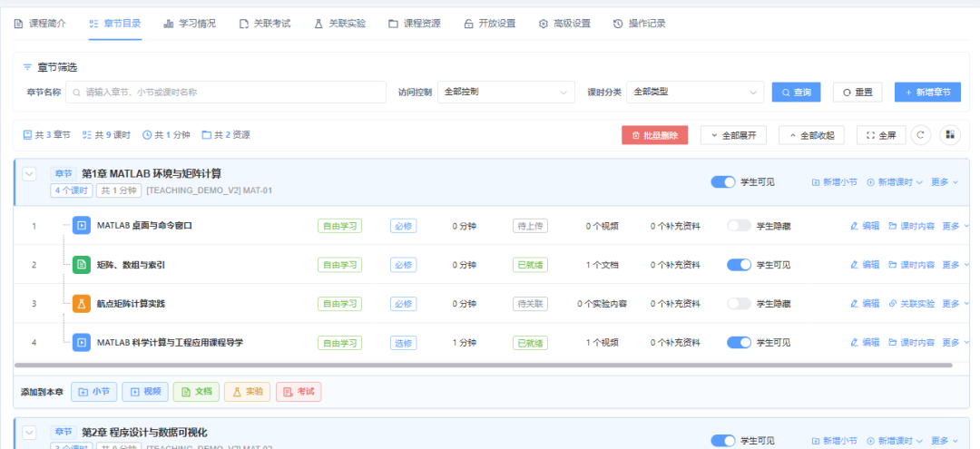Add a 实验 lesson to this chapter

pyautogui.click(x=248, y=392)
